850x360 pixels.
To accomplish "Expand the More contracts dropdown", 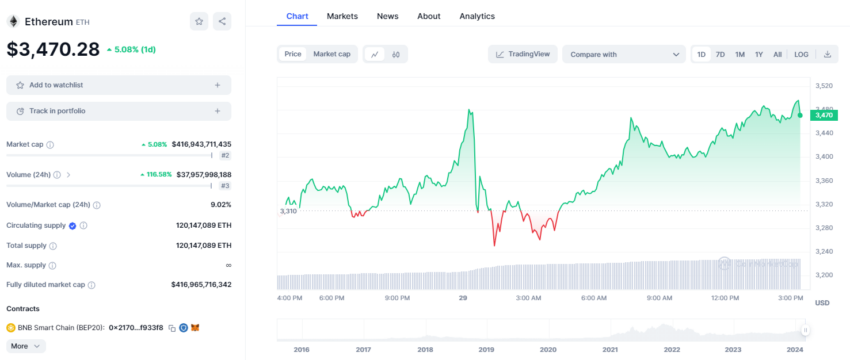I will tap(26, 346).
